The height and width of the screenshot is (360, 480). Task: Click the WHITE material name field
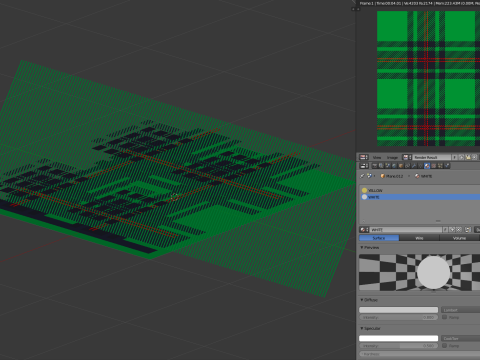pos(406,230)
